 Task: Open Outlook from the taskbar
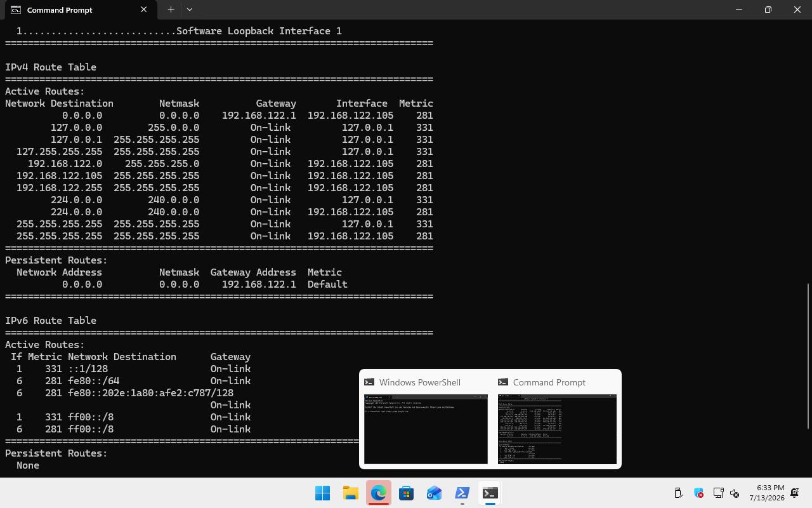coord(434,493)
